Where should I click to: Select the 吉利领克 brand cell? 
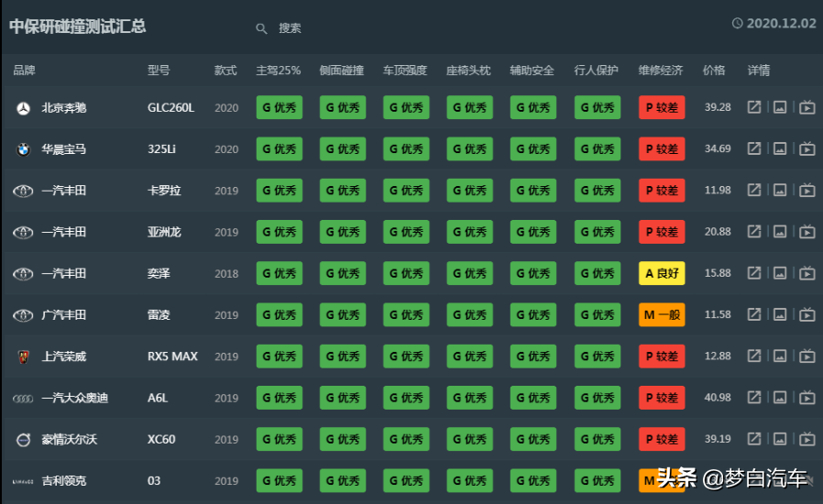pos(64,481)
